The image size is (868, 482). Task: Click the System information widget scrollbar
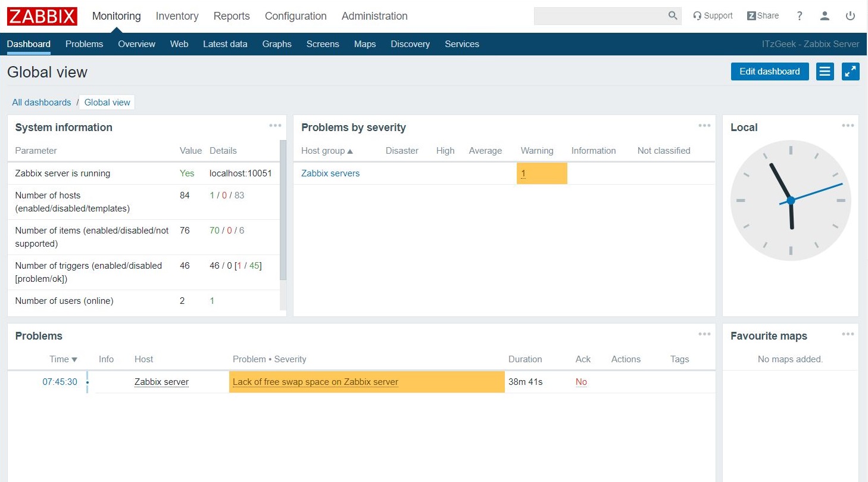pyautogui.click(x=283, y=210)
